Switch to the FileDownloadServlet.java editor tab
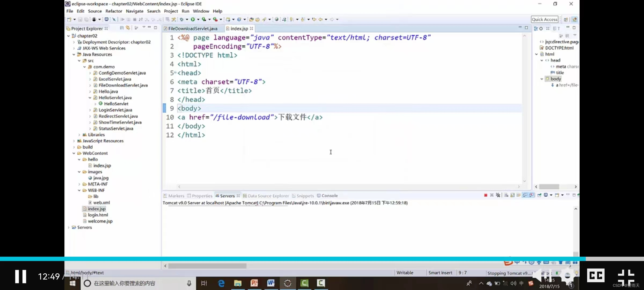Viewport: 644px width, 290px height. (192, 28)
